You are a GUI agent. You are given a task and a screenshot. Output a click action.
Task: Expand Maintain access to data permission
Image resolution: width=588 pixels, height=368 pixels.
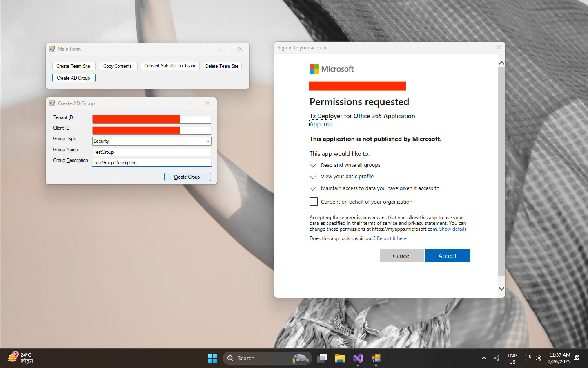(x=313, y=189)
